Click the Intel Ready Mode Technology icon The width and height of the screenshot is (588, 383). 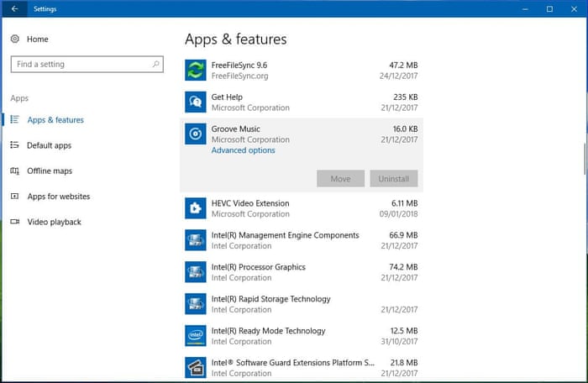coord(195,336)
